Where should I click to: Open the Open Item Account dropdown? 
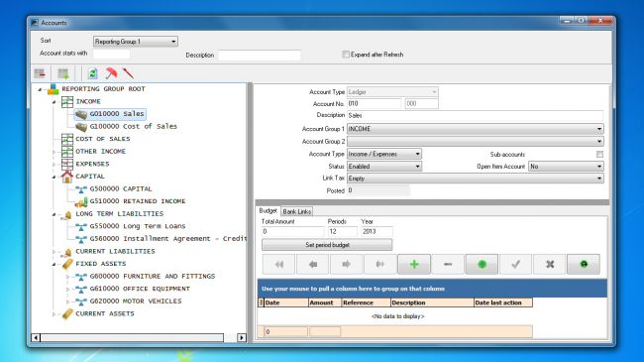tap(599, 167)
